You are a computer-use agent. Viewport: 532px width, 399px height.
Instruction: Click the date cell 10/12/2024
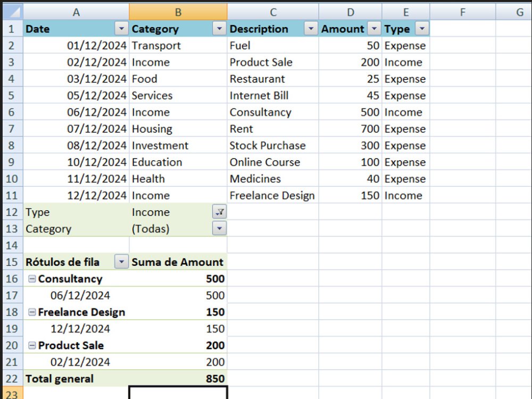click(x=76, y=162)
